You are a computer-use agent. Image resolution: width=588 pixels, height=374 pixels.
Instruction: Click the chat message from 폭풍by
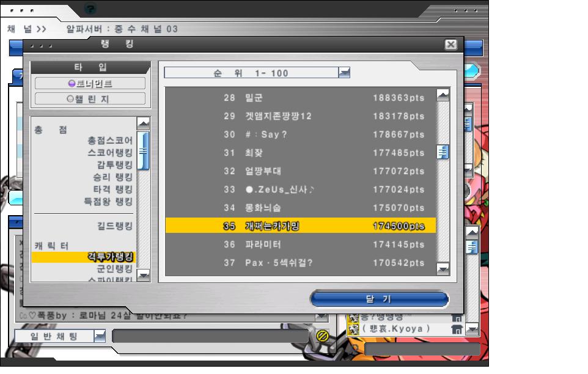(x=103, y=316)
